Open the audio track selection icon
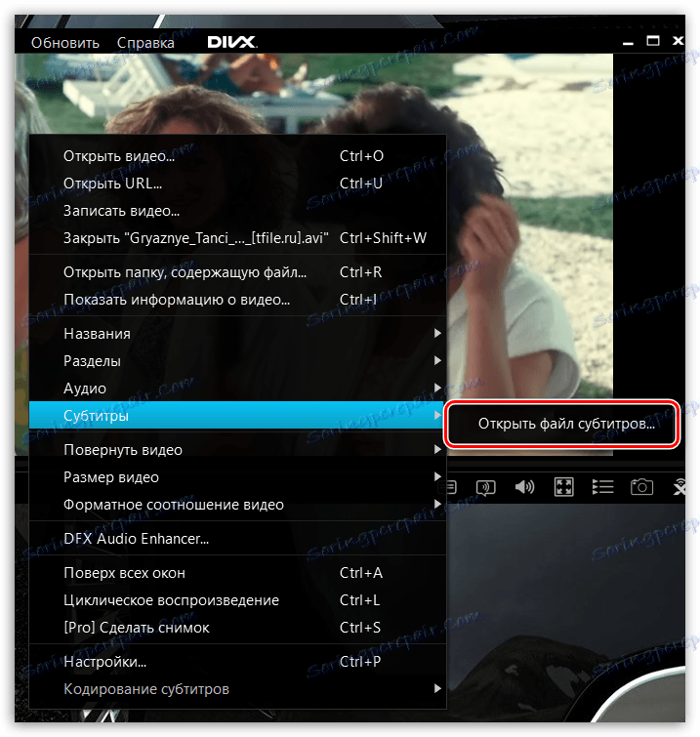700x737 pixels. 485,487
